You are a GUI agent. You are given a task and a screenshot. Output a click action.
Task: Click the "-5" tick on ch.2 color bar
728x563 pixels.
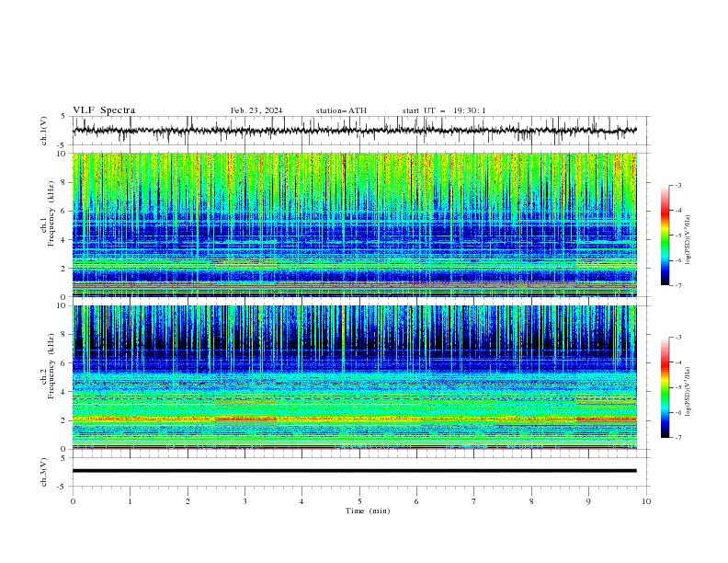pyautogui.click(x=678, y=387)
